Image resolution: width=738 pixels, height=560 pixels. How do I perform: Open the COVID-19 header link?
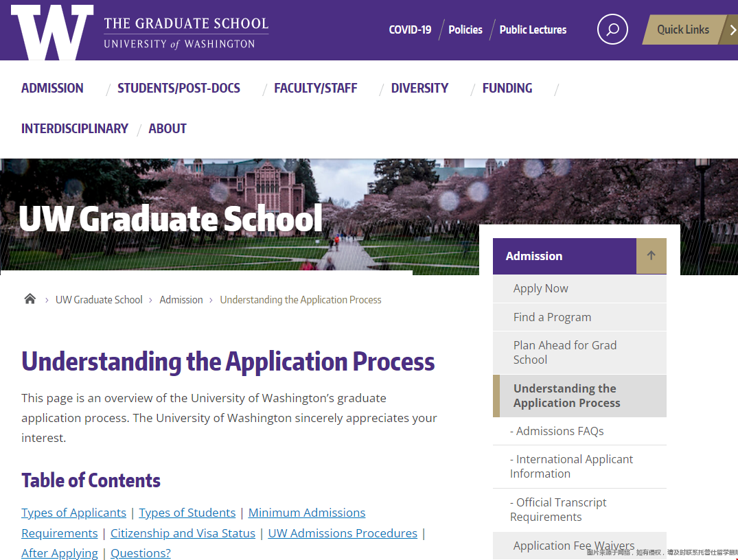[410, 30]
